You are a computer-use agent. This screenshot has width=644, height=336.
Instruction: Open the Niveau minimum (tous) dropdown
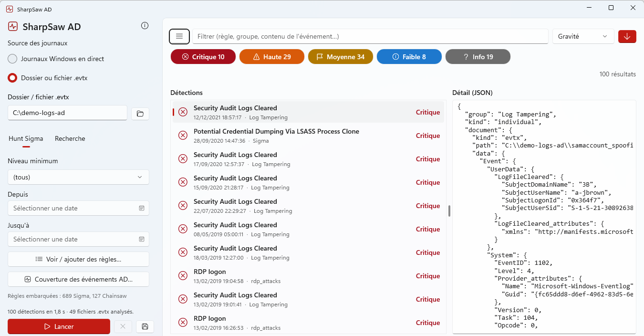(78, 177)
